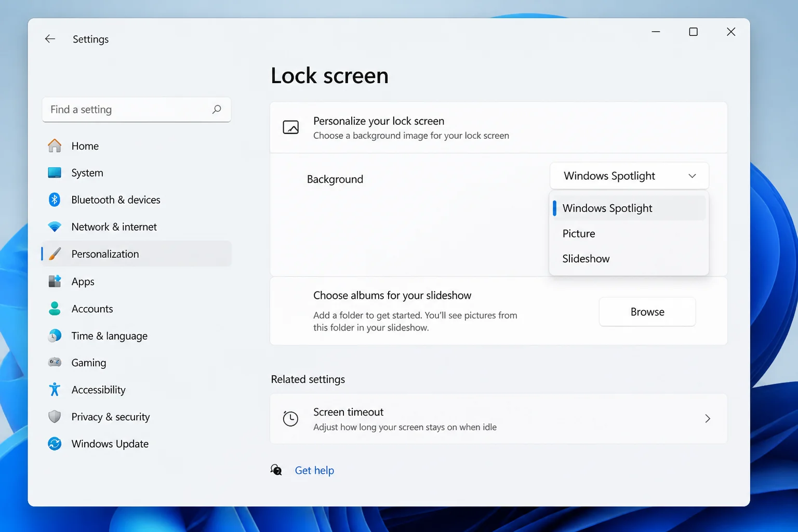This screenshot has width=798, height=532.
Task: Click the Screen timeout clock icon
Action: 290,419
